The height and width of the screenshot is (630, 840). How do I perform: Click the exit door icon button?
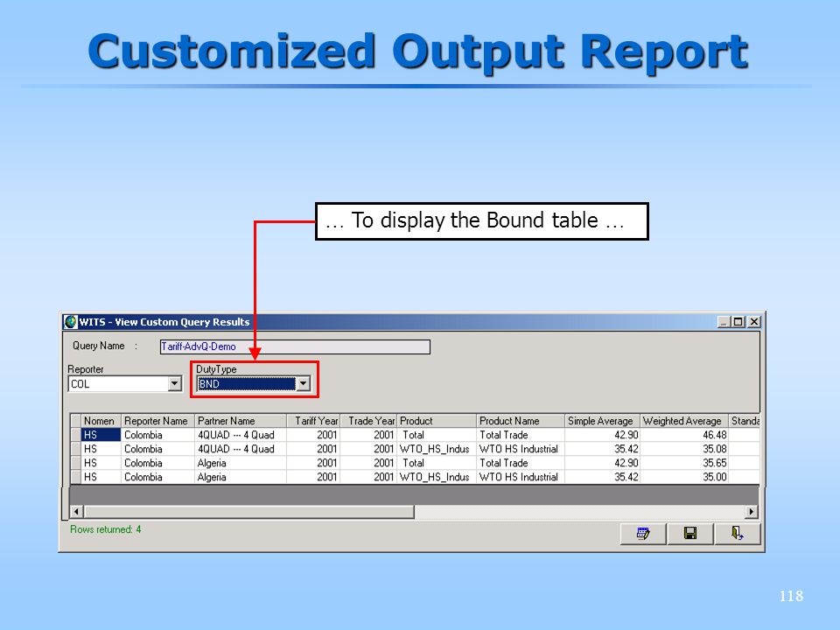click(737, 534)
